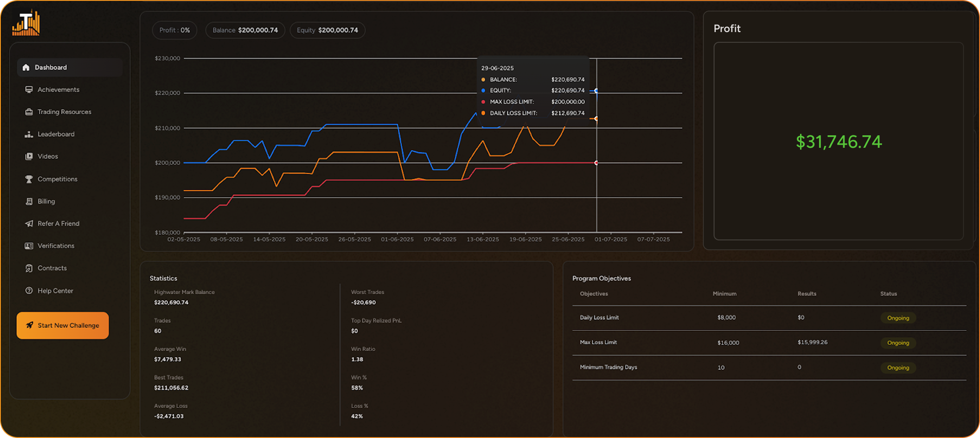Viewport: 980px width, 438px height.
Task: Click the Status column header
Action: point(889,294)
